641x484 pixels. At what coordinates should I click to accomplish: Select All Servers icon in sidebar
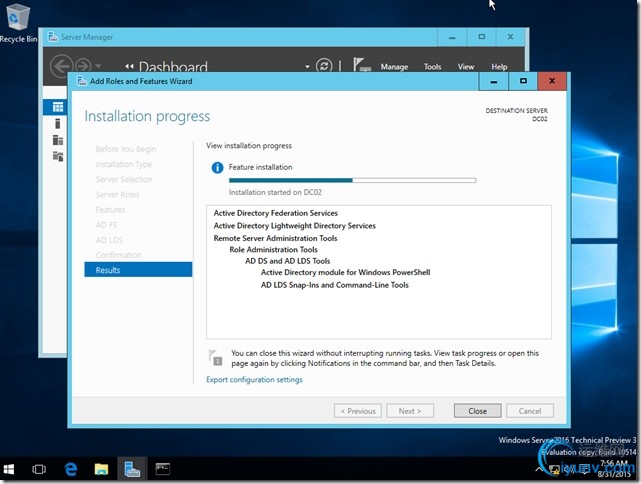58,140
